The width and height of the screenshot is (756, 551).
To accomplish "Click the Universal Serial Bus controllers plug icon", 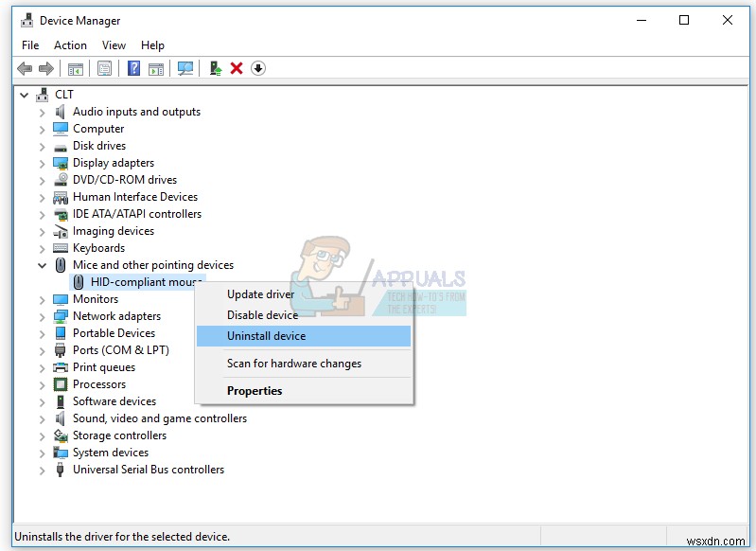I will [x=61, y=470].
